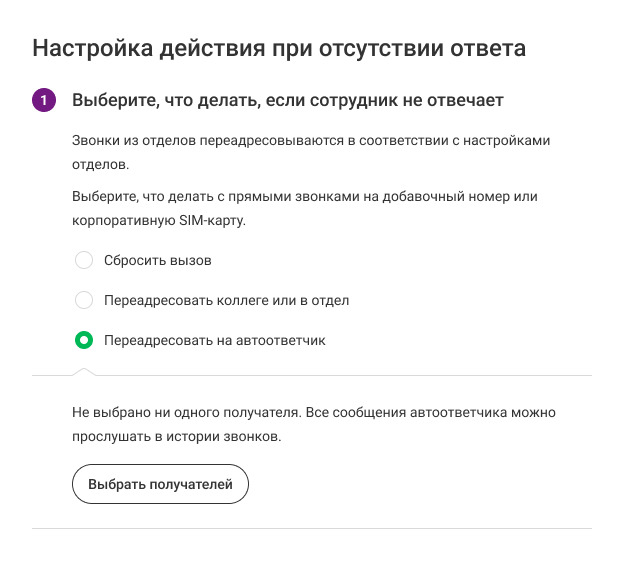Screen dimensions: 624x561
Task: Click the horizontal divider line below the recipients button
Action: point(312,528)
